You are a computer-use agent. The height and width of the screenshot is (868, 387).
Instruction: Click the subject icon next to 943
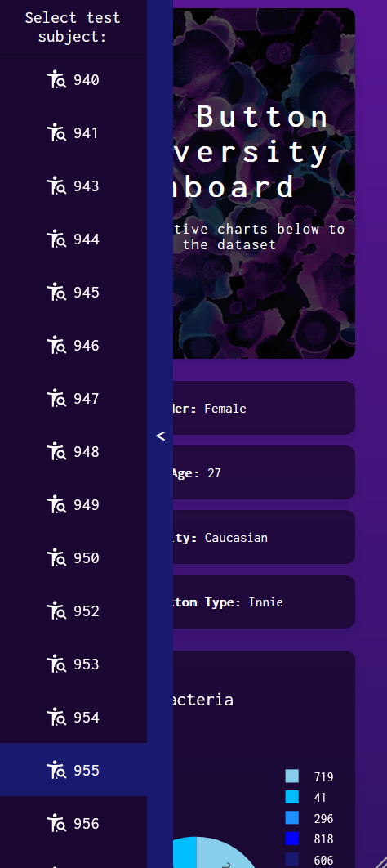point(56,186)
